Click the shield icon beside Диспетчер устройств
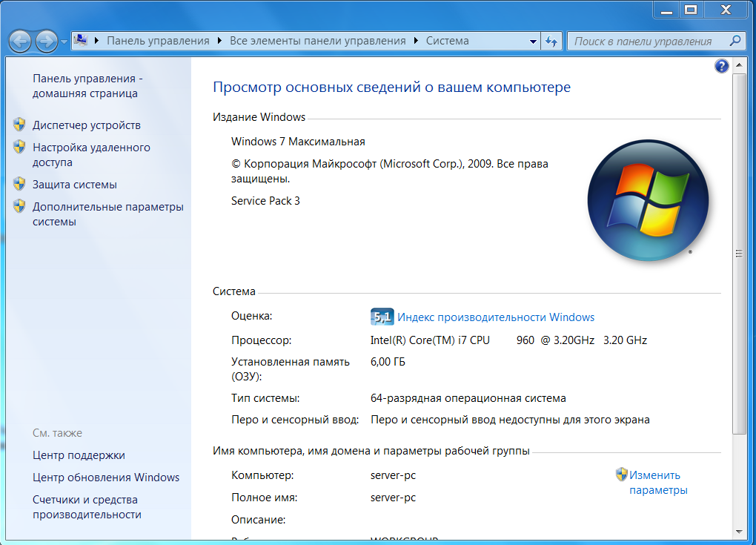The width and height of the screenshot is (756, 545). click(x=19, y=125)
